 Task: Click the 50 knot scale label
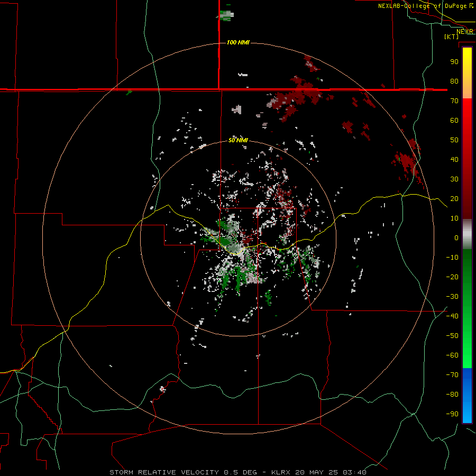tap(454, 140)
